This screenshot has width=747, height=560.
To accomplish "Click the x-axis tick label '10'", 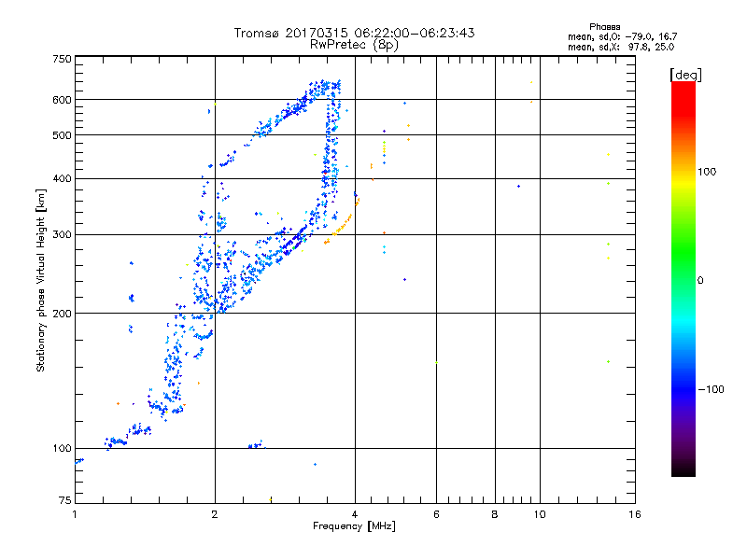I will tap(540, 514).
